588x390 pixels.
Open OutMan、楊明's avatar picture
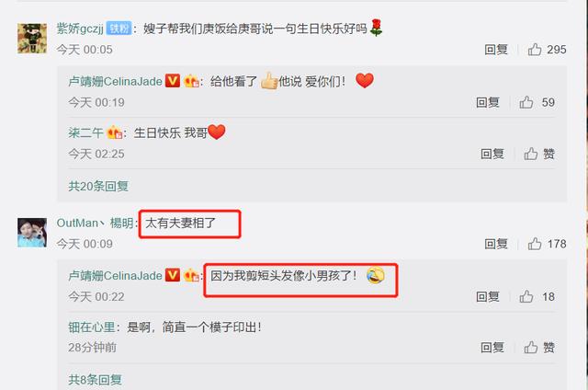(32, 233)
